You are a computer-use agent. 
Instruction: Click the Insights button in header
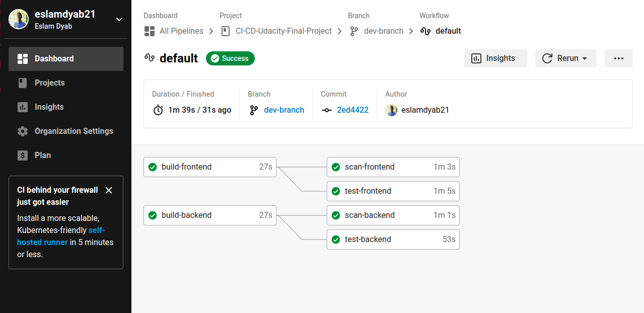click(x=495, y=58)
